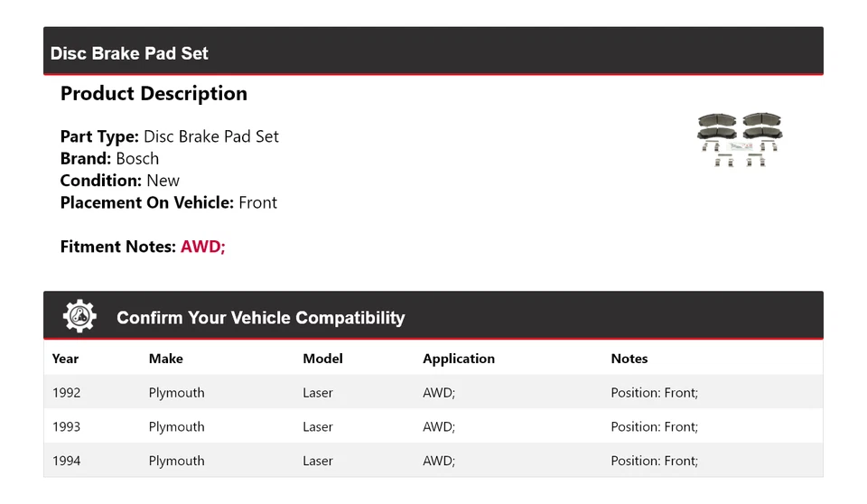Click the Placement On Vehicle: Front line
The height and width of the screenshot is (504, 867).
click(169, 202)
